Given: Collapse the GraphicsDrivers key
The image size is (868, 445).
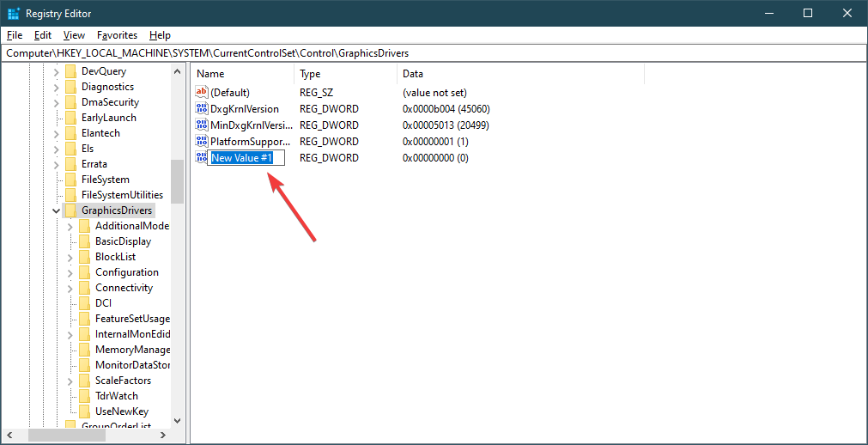Looking at the screenshot, I should [x=57, y=210].
